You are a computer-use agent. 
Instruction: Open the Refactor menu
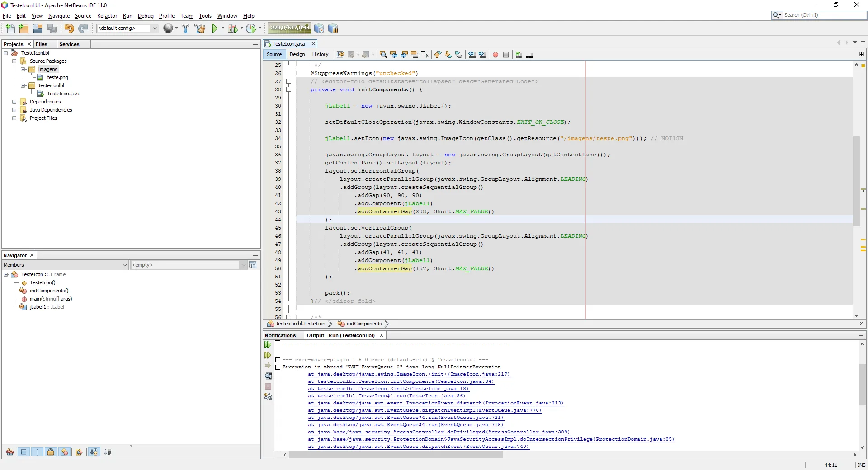click(107, 16)
